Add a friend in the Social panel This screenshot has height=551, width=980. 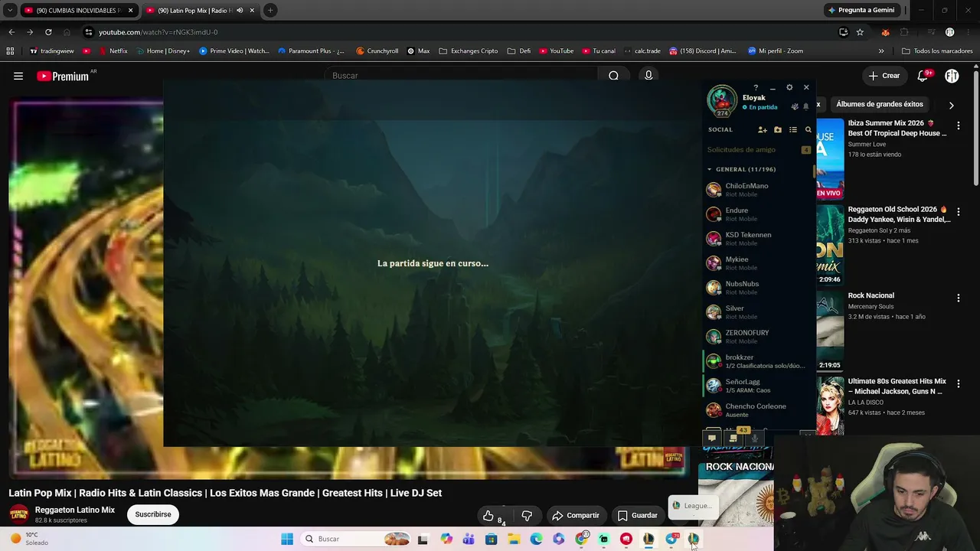762,130
